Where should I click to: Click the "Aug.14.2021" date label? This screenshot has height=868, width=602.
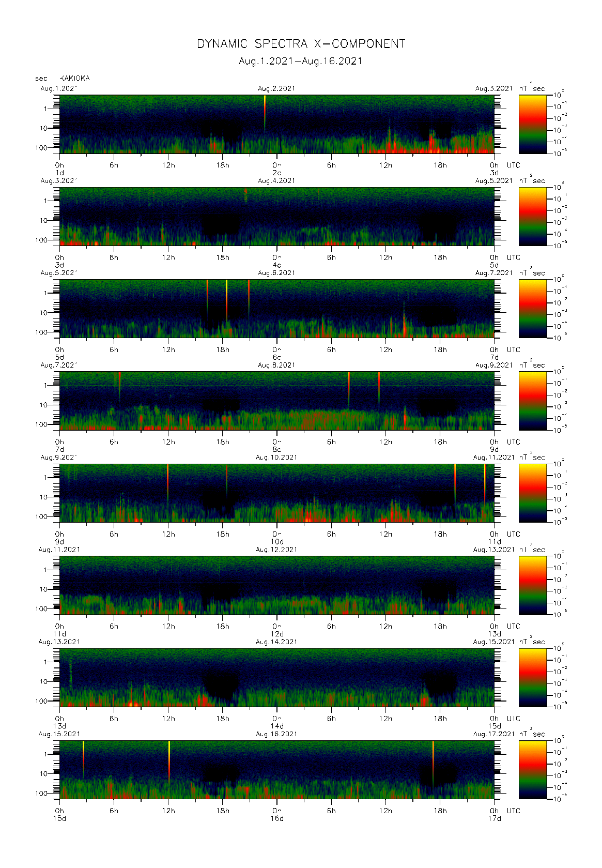276,642
